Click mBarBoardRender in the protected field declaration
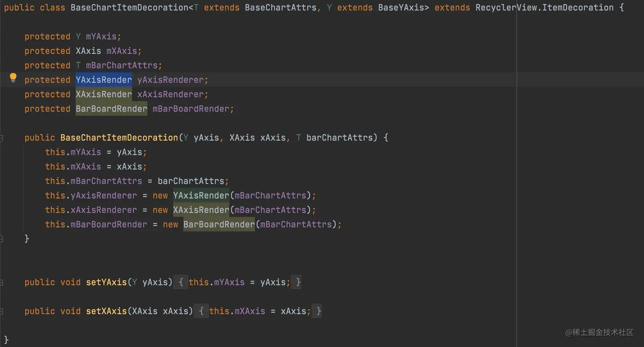This screenshot has height=347, width=644. coord(191,109)
